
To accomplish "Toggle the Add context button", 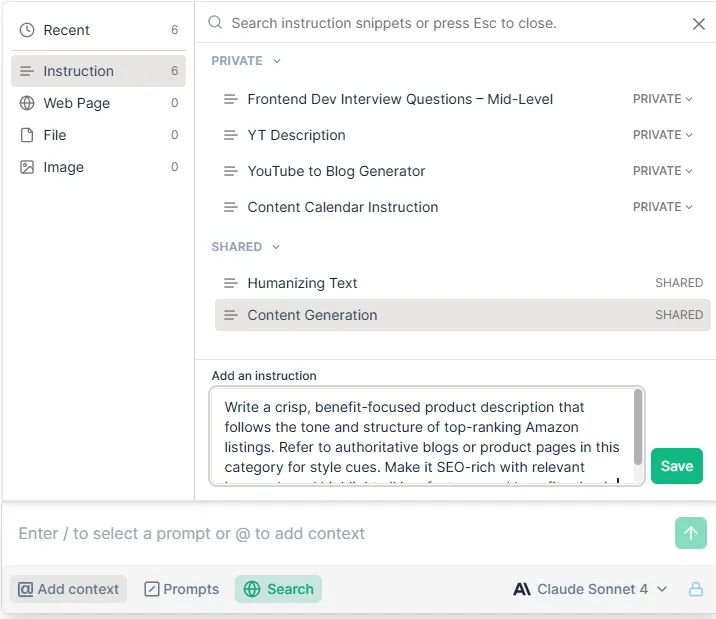I will click(x=69, y=589).
